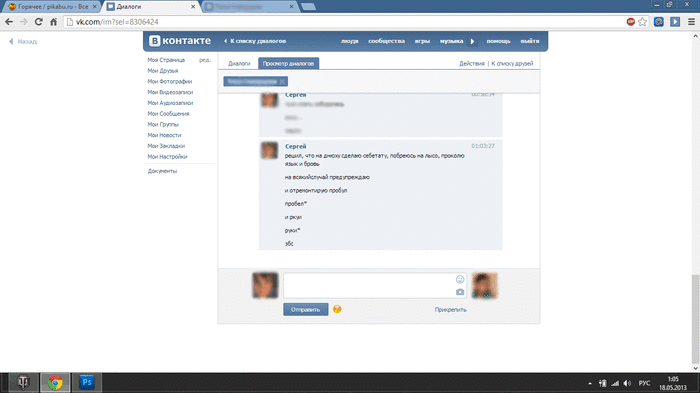This screenshot has width=700, height=393.
Task: Return via К списку диалогов link
Action: [x=255, y=41]
